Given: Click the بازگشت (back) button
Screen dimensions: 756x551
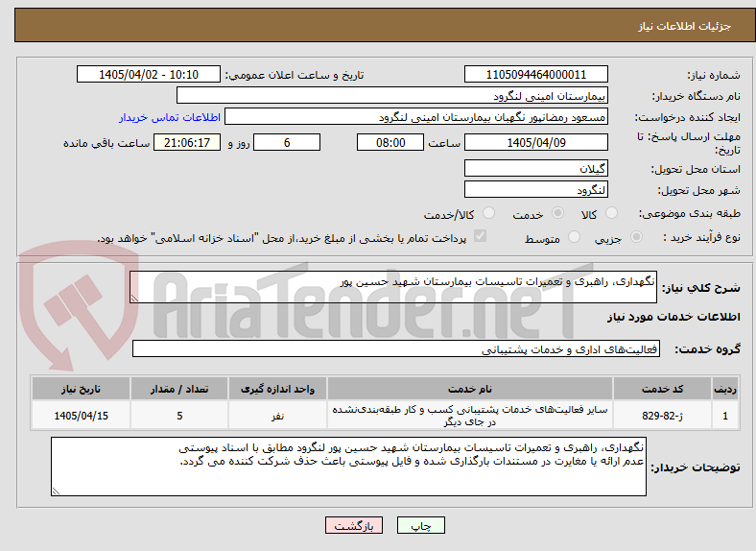Looking at the screenshot, I should coord(354,525).
